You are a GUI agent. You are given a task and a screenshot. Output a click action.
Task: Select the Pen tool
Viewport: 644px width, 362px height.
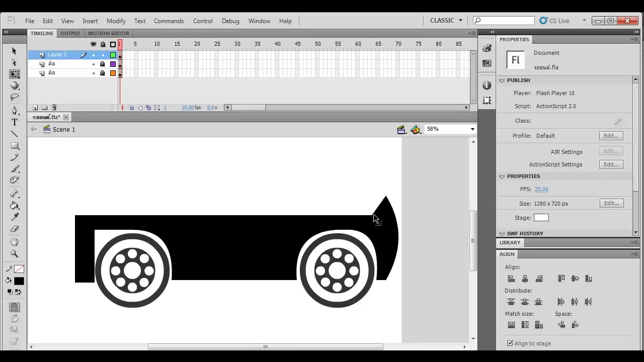pos(14,111)
